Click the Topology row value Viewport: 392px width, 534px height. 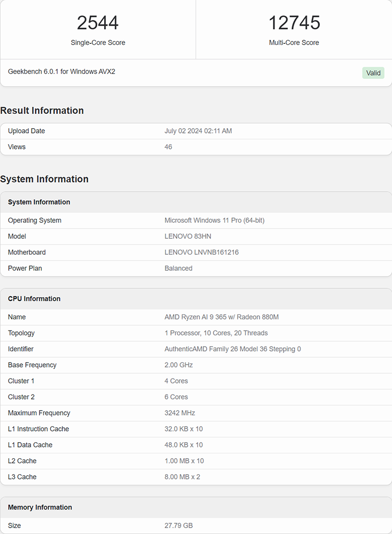pos(216,333)
